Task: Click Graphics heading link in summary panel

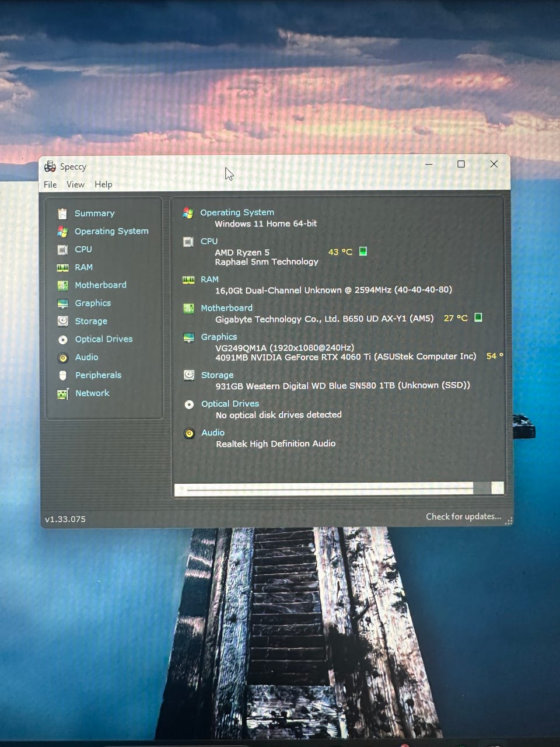Action: click(x=219, y=337)
